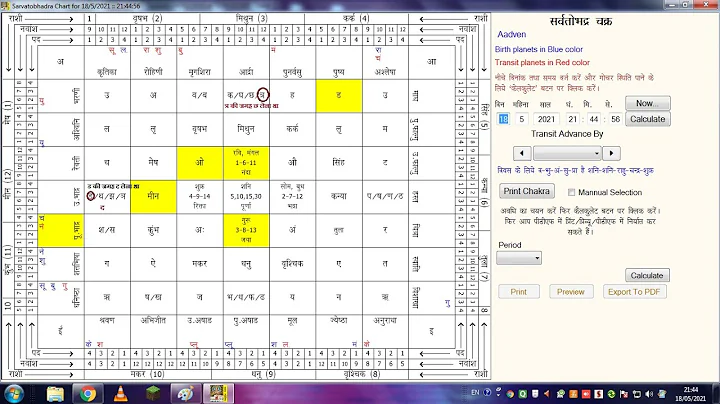Click 'Birth planets in Blue color' text
720x404 pixels.
coord(539,49)
